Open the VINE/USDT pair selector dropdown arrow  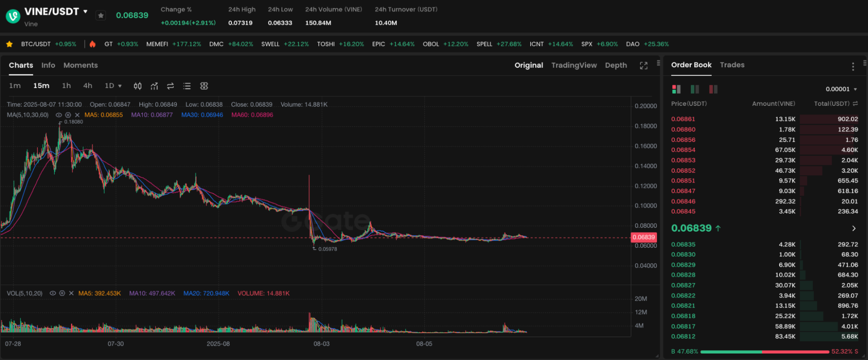click(x=86, y=11)
